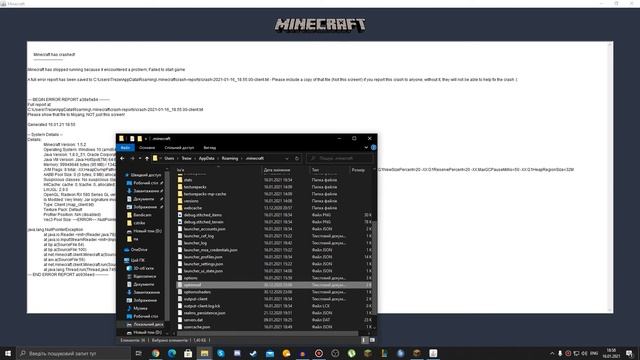
Task: Open Task View on taskbar
Action: pos(138,353)
